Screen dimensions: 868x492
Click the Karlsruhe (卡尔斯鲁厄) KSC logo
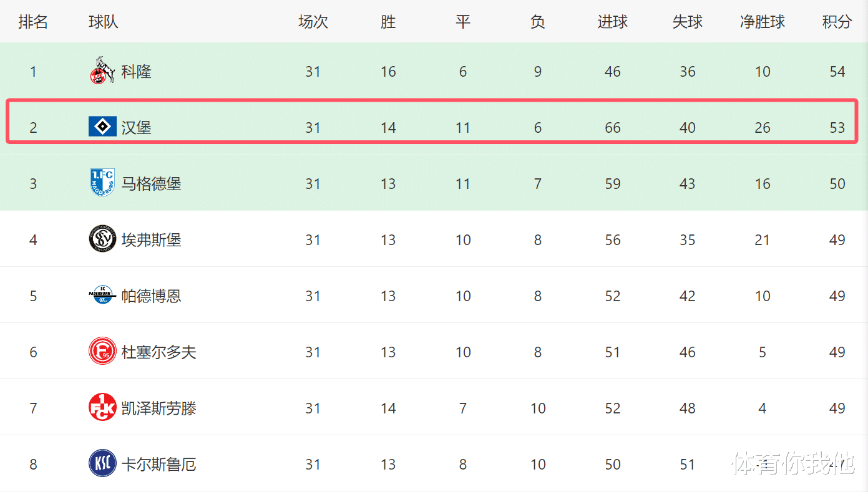click(x=102, y=464)
